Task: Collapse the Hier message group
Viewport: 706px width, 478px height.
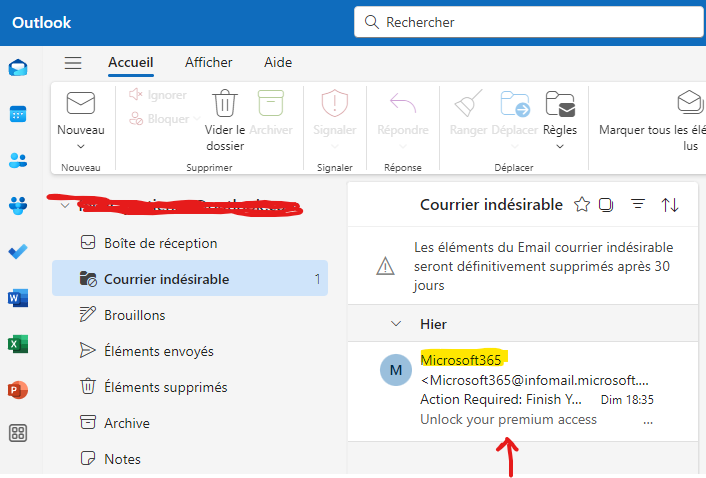Action: (x=396, y=324)
